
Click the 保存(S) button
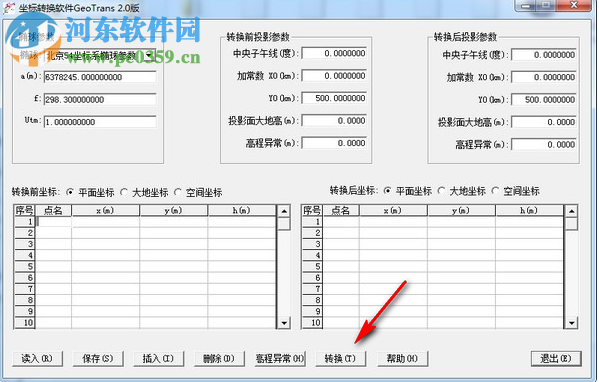tap(98, 358)
